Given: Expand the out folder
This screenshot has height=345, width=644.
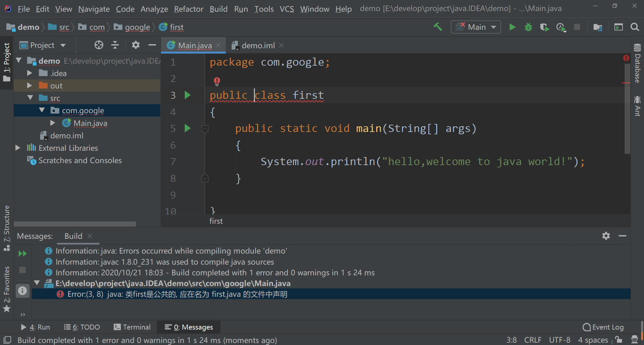Looking at the screenshot, I should (x=30, y=85).
